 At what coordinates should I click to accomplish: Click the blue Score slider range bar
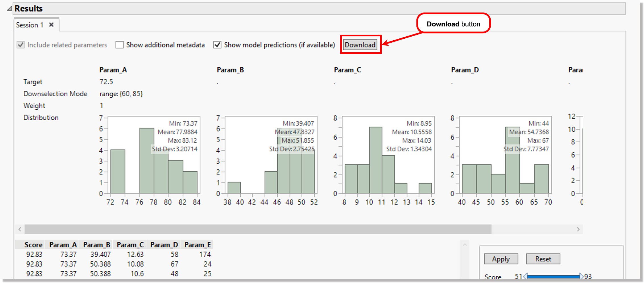tap(553, 276)
